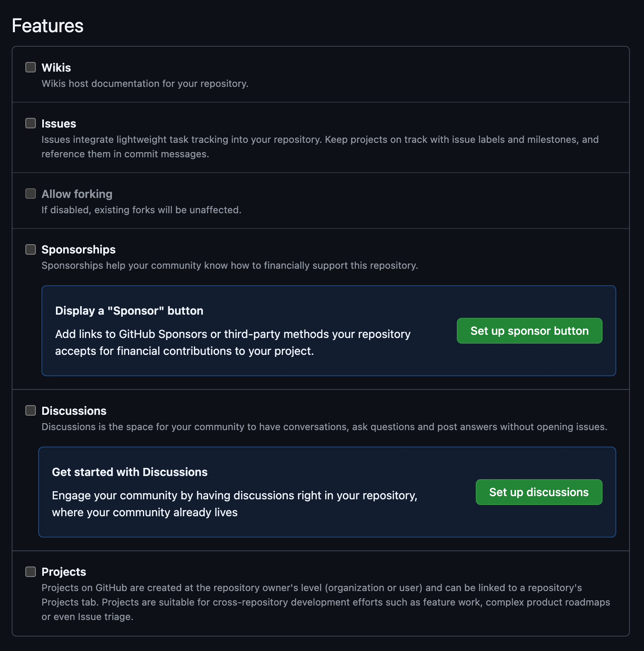
Task: Click the Discussions label text
Action: point(74,411)
